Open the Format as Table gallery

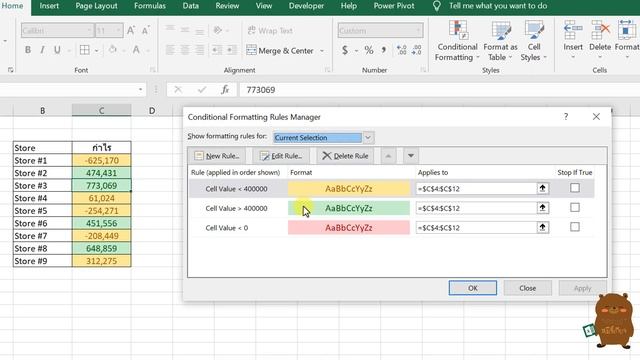[x=500, y=41]
